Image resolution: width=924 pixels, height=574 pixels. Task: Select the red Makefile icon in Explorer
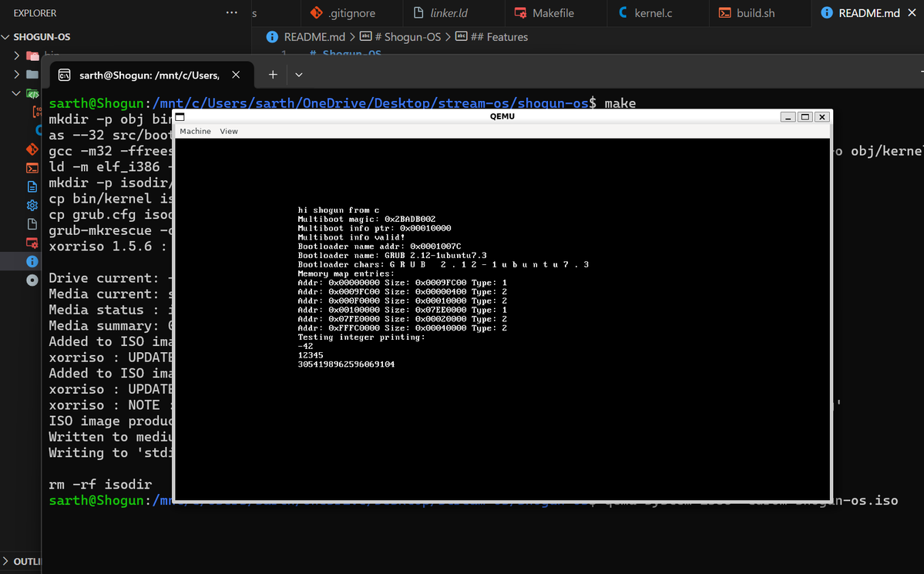point(32,243)
